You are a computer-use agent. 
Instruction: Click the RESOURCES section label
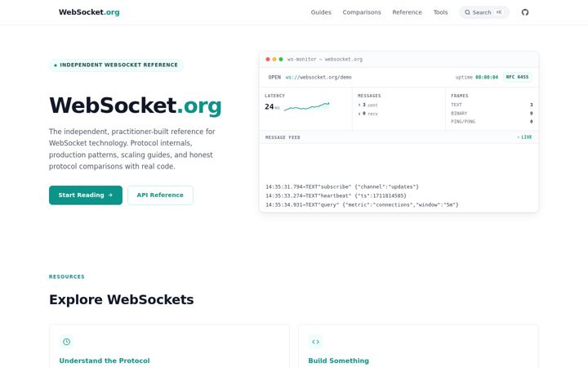coord(67,276)
